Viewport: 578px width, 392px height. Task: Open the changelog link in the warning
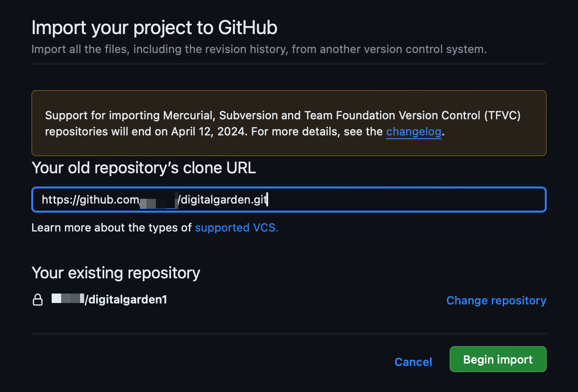pyautogui.click(x=414, y=132)
